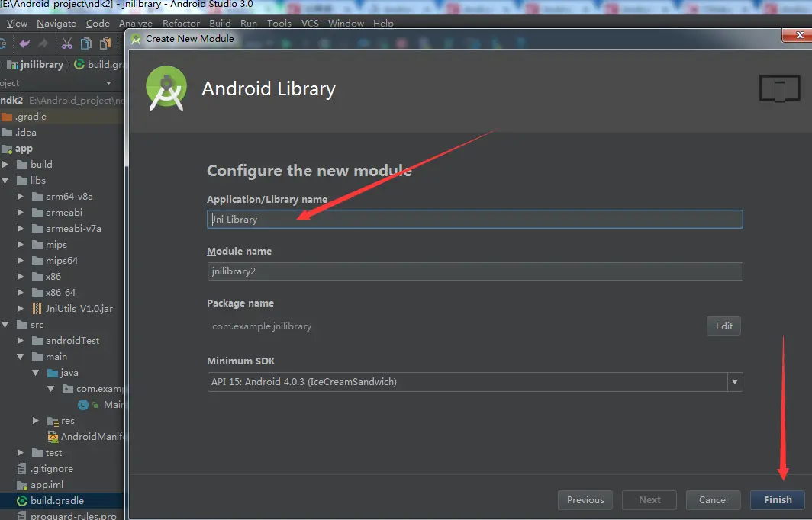Close the Create New Module dialog
The image size is (812, 520).
point(800,35)
